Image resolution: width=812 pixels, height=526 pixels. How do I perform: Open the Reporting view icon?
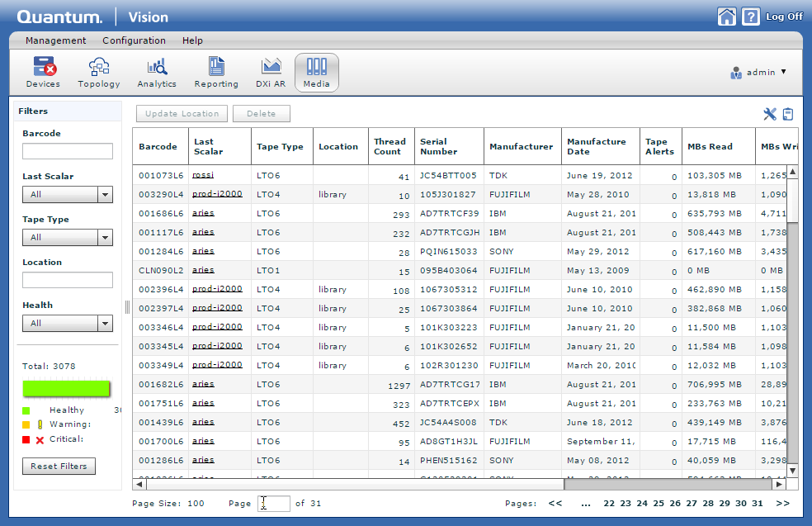[x=216, y=73]
